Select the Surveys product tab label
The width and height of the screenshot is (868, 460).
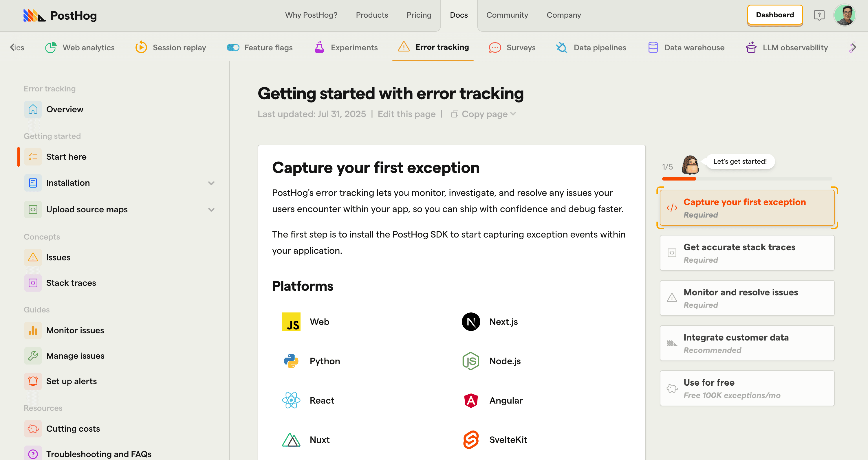pyautogui.click(x=521, y=47)
